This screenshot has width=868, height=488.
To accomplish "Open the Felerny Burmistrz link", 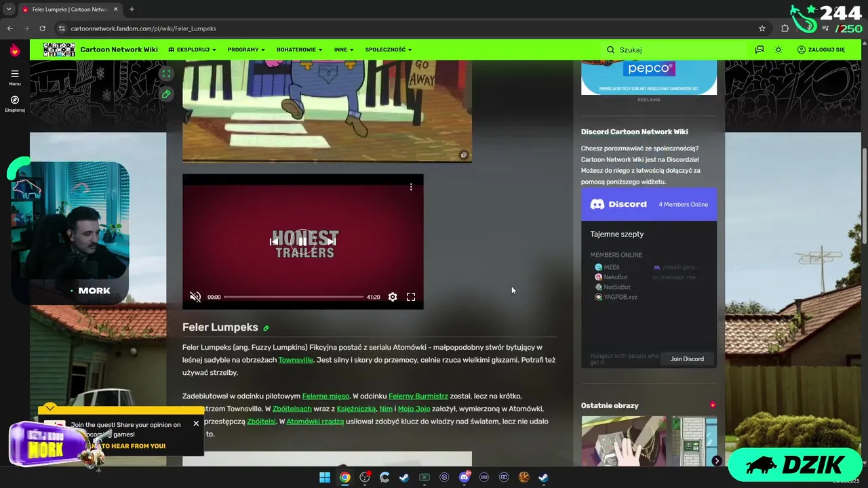I will pos(418,396).
